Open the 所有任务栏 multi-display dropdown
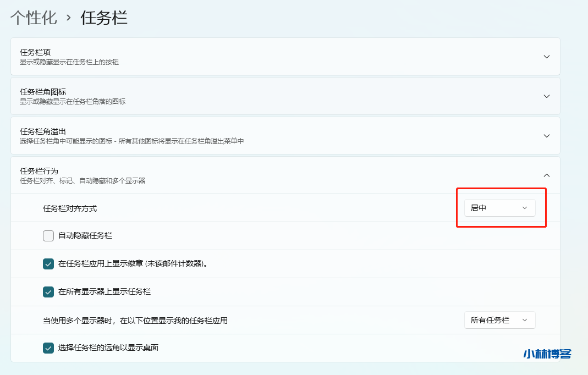Image resolution: width=588 pixels, height=375 pixels. [499, 320]
